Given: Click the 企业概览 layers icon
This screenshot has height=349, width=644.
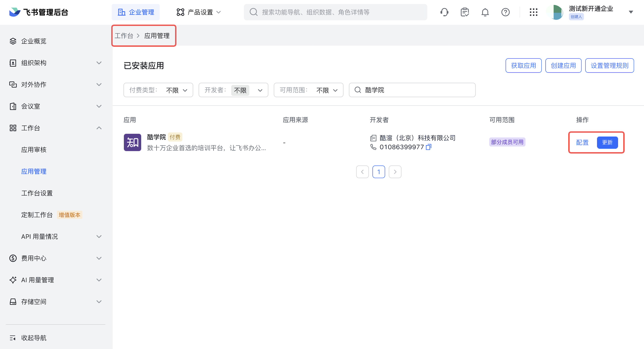Looking at the screenshot, I should 13,41.
